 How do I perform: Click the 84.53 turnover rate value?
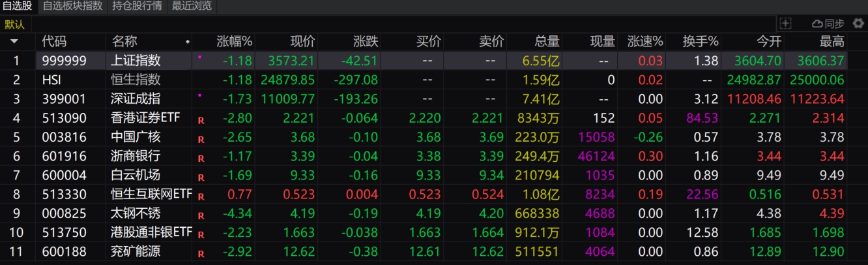[702, 118]
